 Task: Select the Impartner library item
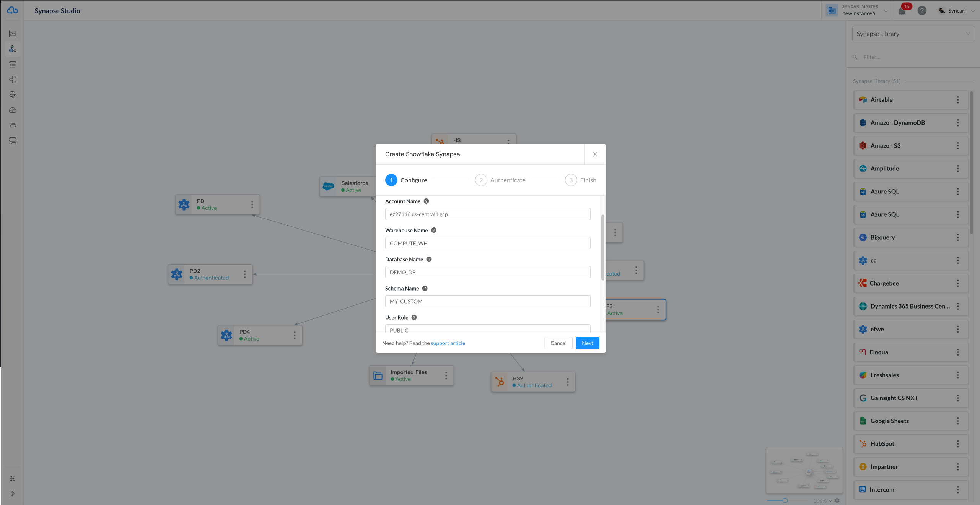pyautogui.click(x=911, y=467)
